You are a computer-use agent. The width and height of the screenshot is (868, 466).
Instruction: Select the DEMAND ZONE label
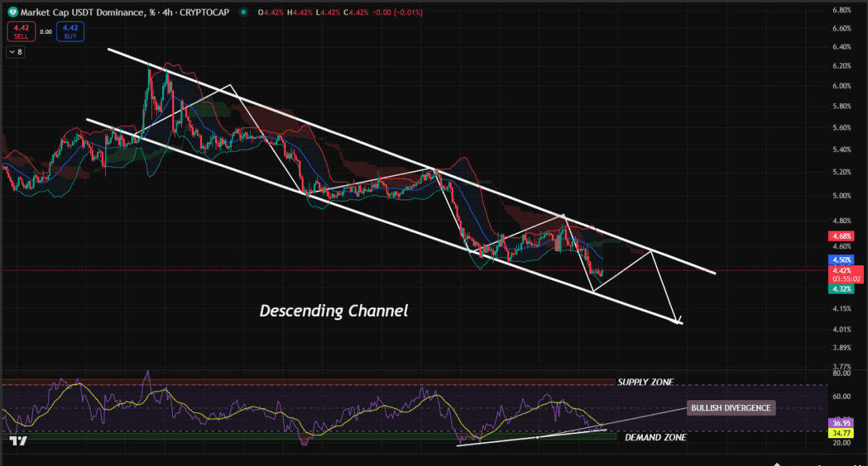(x=655, y=438)
